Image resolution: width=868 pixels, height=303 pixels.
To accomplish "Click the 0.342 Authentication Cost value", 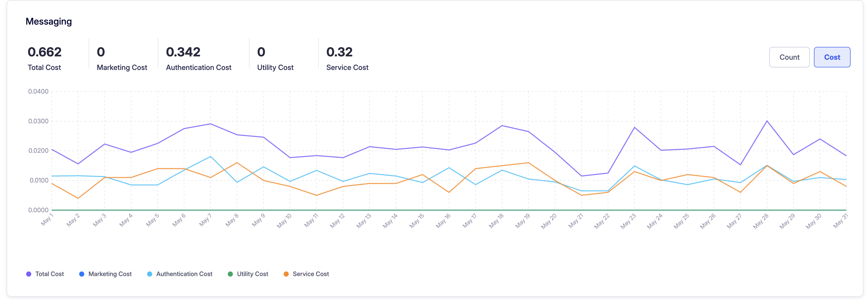I will coord(183,52).
